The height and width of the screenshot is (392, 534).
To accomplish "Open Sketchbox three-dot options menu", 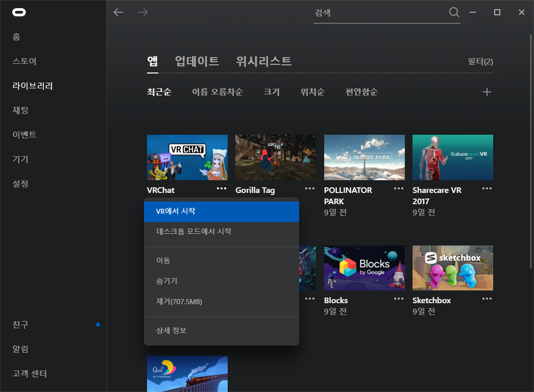I will [487, 299].
